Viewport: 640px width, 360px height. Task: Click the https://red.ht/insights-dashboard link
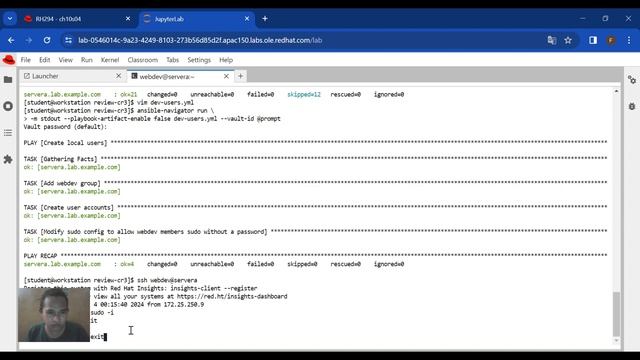pos(232,296)
